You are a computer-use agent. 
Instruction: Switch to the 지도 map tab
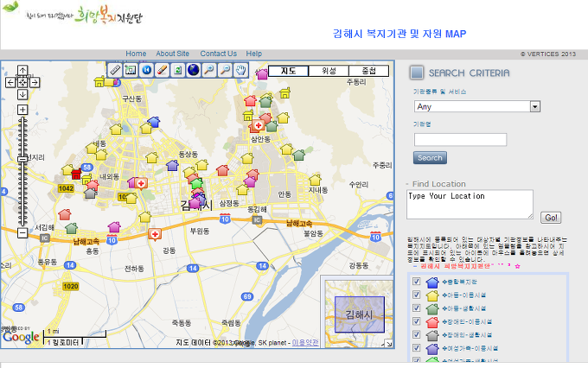pyautogui.click(x=289, y=71)
